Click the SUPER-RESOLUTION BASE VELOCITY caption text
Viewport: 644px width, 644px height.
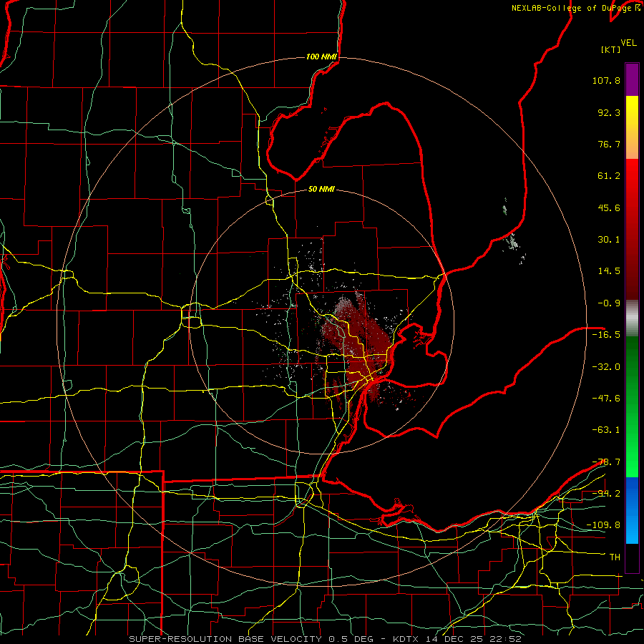[325, 639]
